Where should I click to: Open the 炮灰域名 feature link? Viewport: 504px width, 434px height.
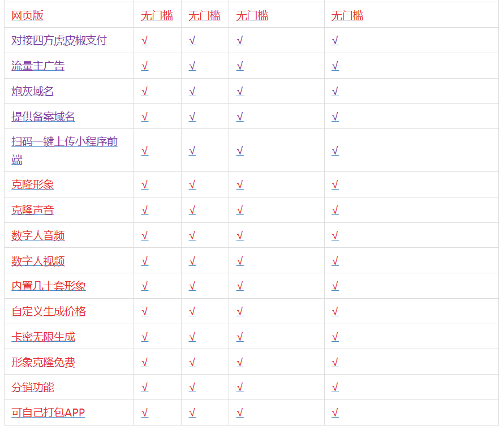coord(32,91)
